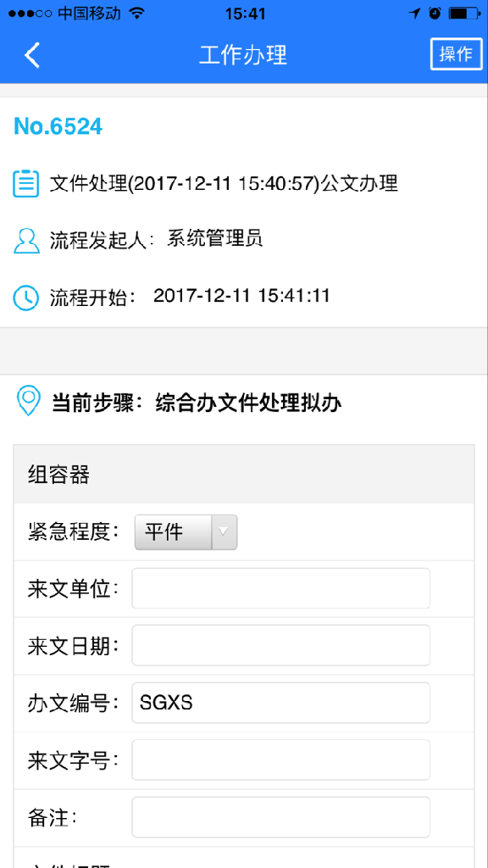Tap the flow initiator person icon
The image size is (488, 868).
26,240
